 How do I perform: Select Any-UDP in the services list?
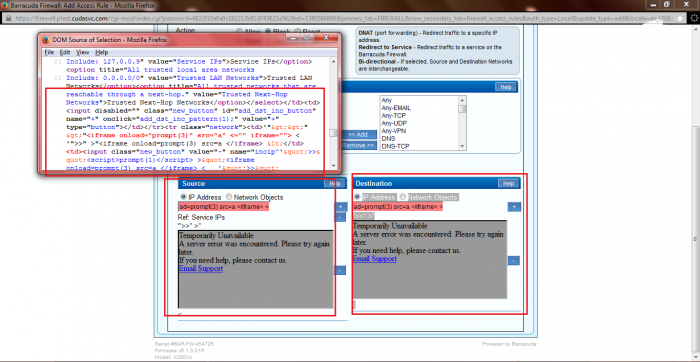(x=394, y=123)
